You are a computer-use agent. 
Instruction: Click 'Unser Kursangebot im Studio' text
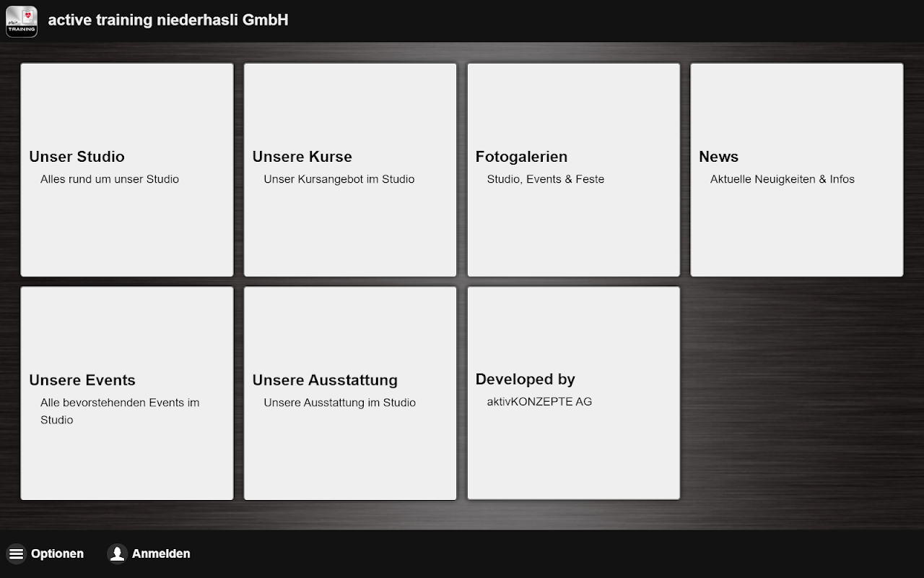(x=339, y=179)
